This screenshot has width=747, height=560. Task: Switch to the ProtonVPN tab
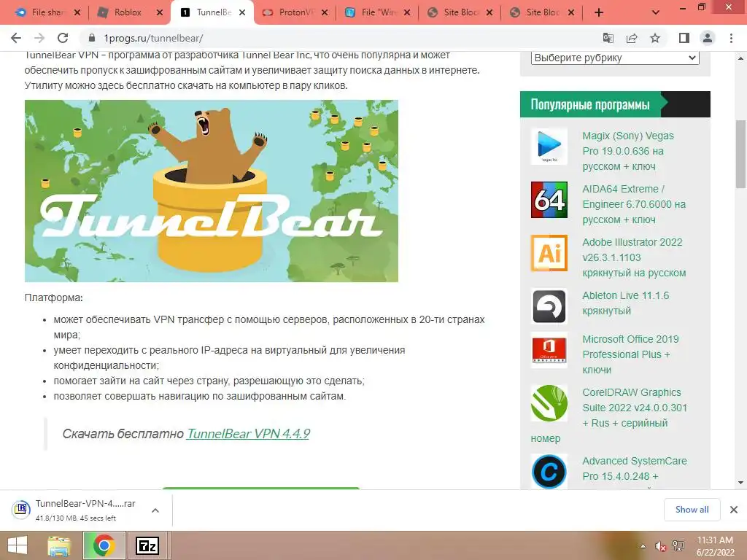click(x=295, y=13)
